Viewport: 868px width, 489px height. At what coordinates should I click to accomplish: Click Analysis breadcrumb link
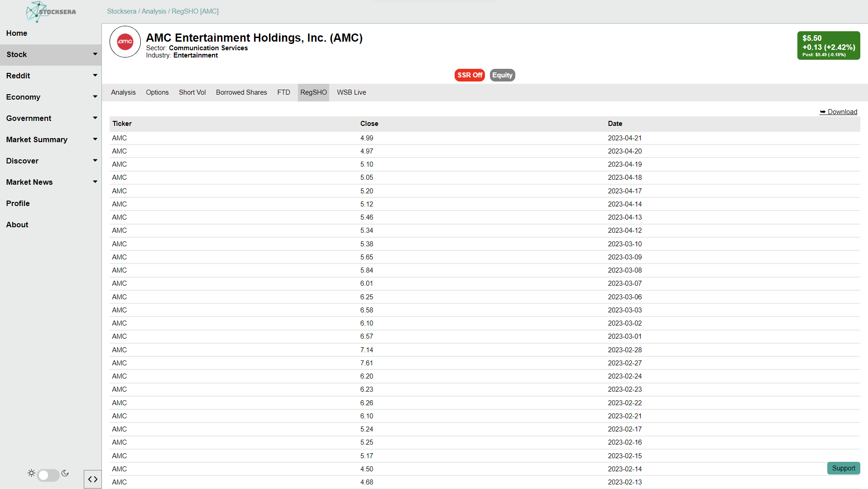pos(154,11)
